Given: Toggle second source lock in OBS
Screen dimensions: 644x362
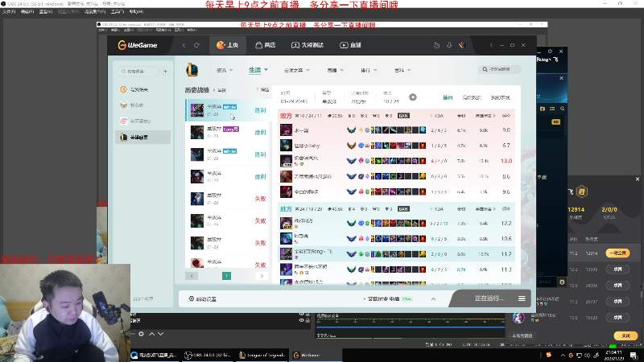Looking at the screenshot, I should (x=308, y=320).
